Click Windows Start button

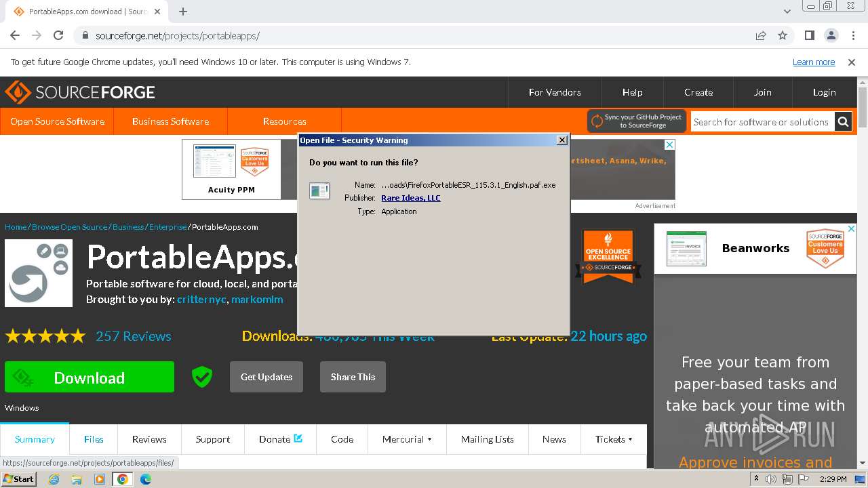tap(19, 479)
